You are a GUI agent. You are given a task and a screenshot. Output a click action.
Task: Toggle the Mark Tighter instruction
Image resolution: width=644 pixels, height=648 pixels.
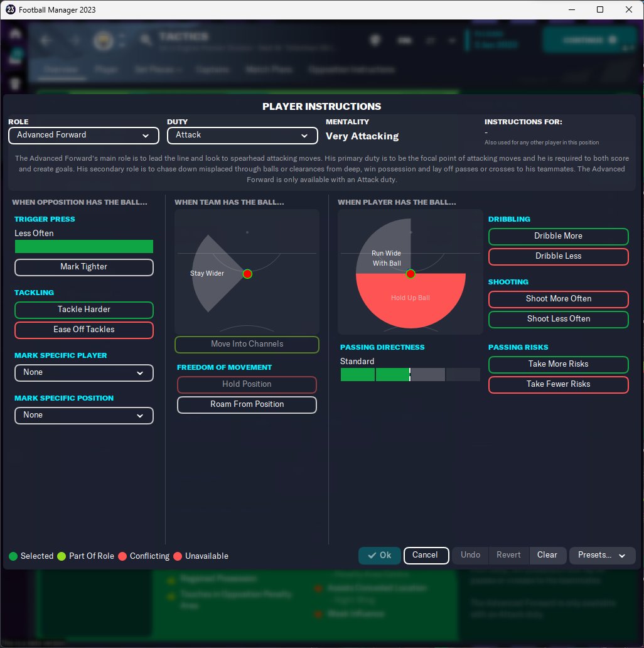click(x=84, y=267)
